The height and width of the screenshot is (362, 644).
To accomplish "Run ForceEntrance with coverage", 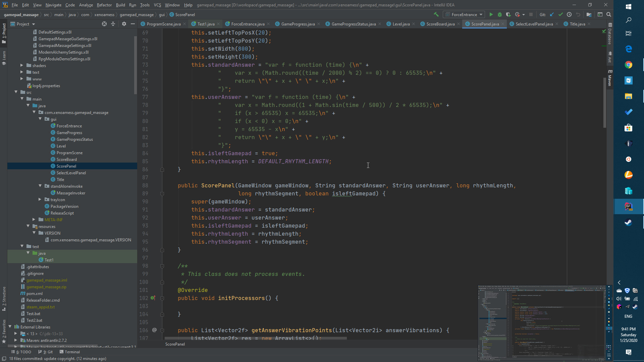I will [508, 14].
